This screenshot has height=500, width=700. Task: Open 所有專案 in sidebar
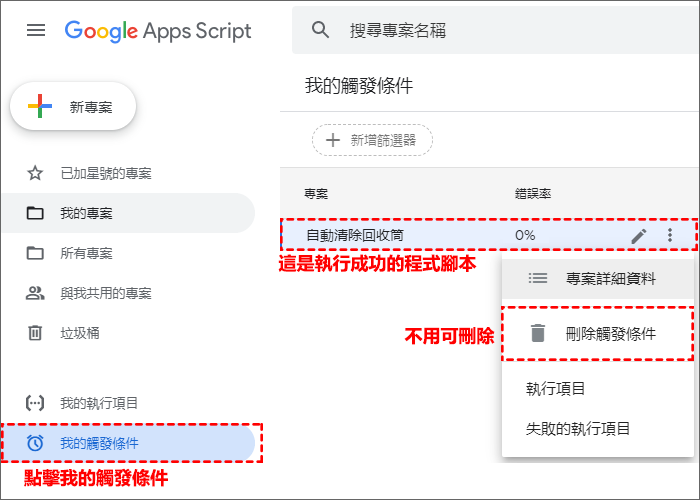pyautogui.click(x=86, y=253)
